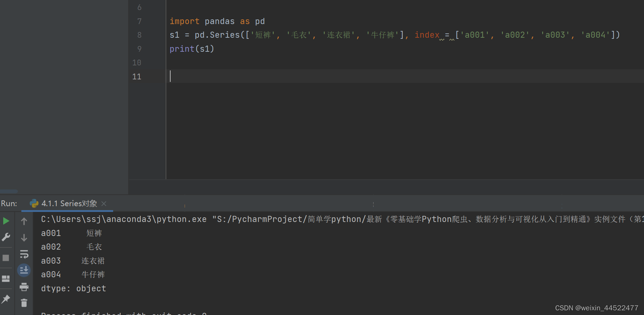644x315 pixels.
Task: Click horizontal scrollbar under project panel
Action: [9, 191]
